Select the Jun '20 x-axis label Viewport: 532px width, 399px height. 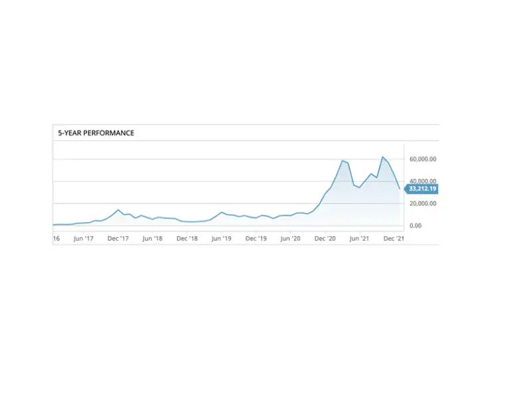coord(291,238)
